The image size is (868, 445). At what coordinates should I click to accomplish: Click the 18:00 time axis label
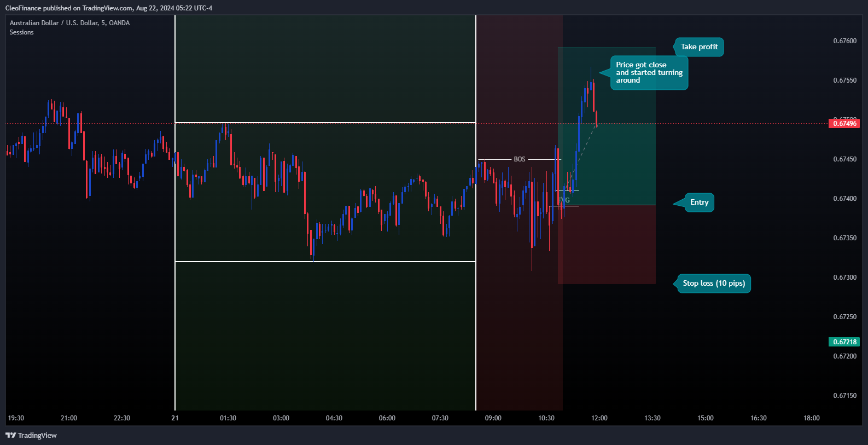(812, 418)
